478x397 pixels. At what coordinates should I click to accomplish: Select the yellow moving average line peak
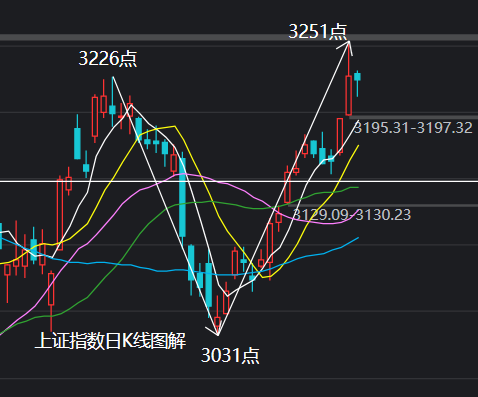(174, 126)
